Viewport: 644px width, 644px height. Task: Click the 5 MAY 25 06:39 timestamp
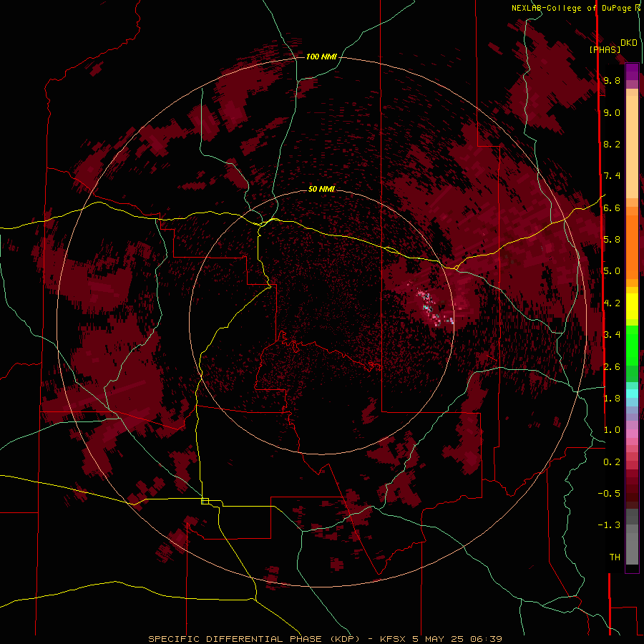coord(457,639)
